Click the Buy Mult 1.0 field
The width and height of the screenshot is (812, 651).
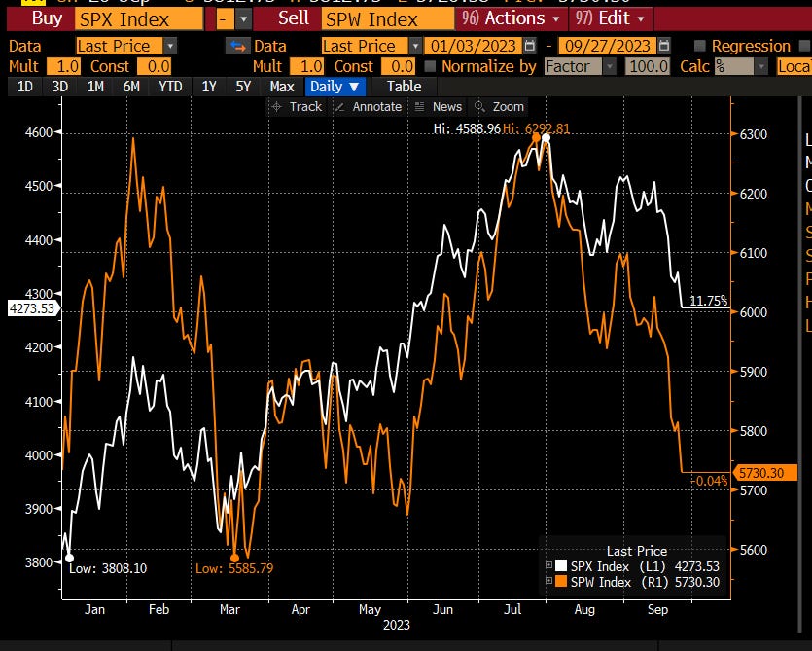coord(63,66)
